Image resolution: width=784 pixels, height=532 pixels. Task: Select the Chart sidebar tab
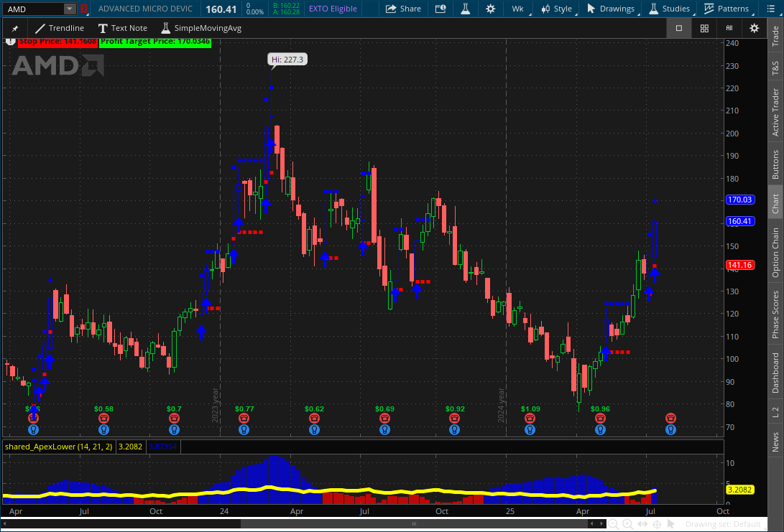tap(775, 203)
